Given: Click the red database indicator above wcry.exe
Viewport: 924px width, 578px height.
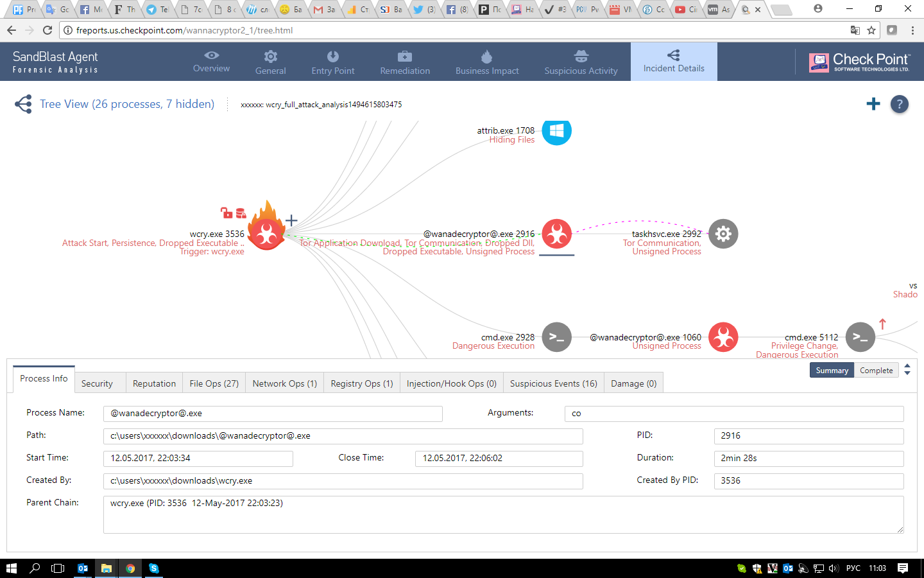Looking at the screenshot, I should (241, 213).
